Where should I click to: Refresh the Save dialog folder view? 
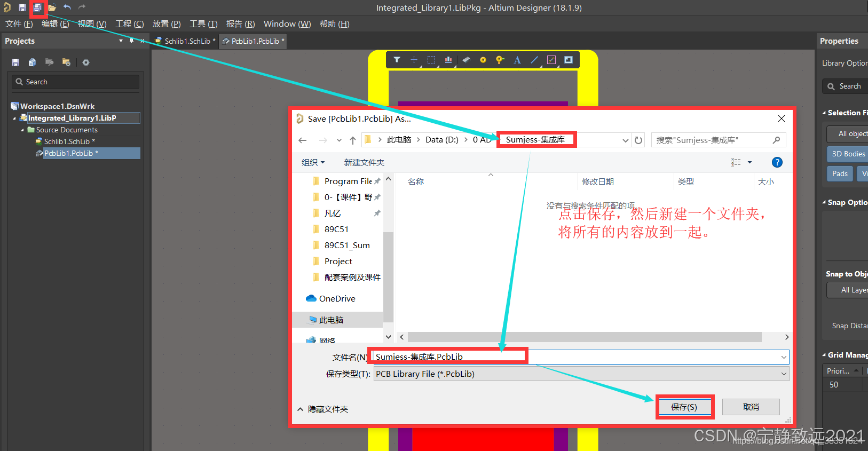[x=638, y=140]
